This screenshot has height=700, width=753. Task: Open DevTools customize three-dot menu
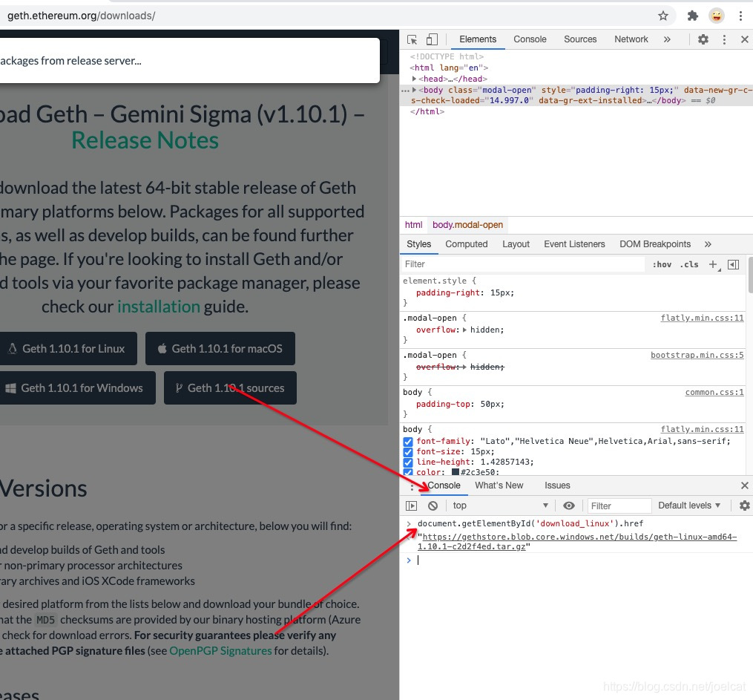(x=724, y=39)
